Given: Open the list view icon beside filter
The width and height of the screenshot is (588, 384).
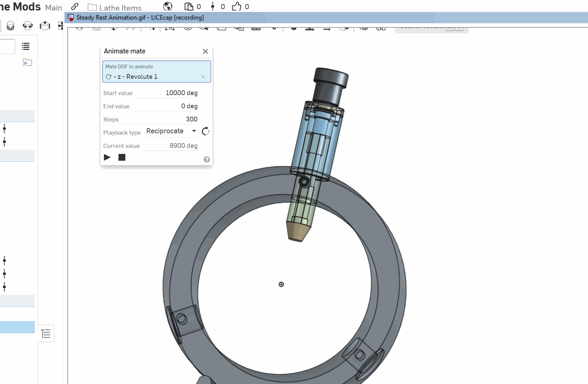Looking at the screenshot, I should (x=26, y=46).
